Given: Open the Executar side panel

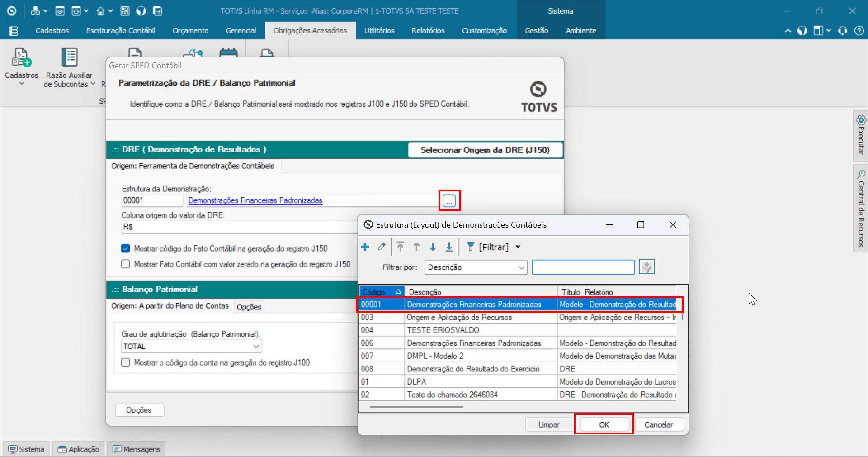Looking at the screenshot, I should pyautogui.click(x=860, y=135).
